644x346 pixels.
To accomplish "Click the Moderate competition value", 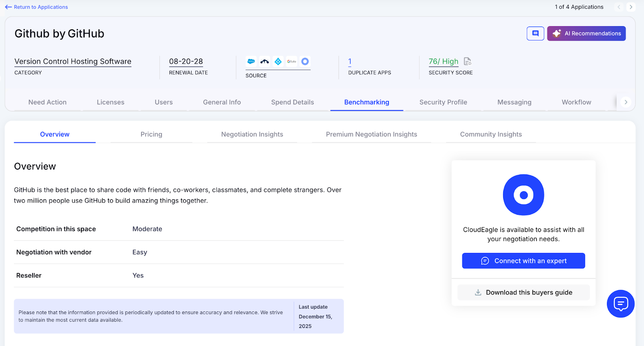I will 147,229.
